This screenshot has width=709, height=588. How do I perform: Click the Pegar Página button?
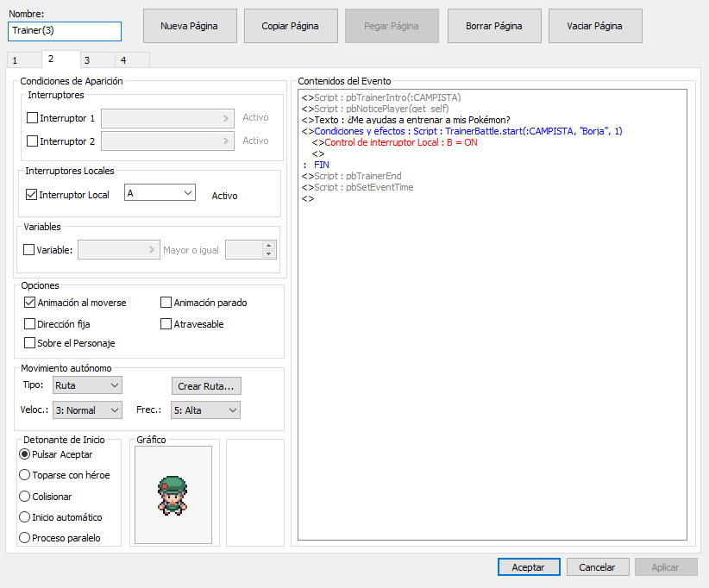coord(392,26)
